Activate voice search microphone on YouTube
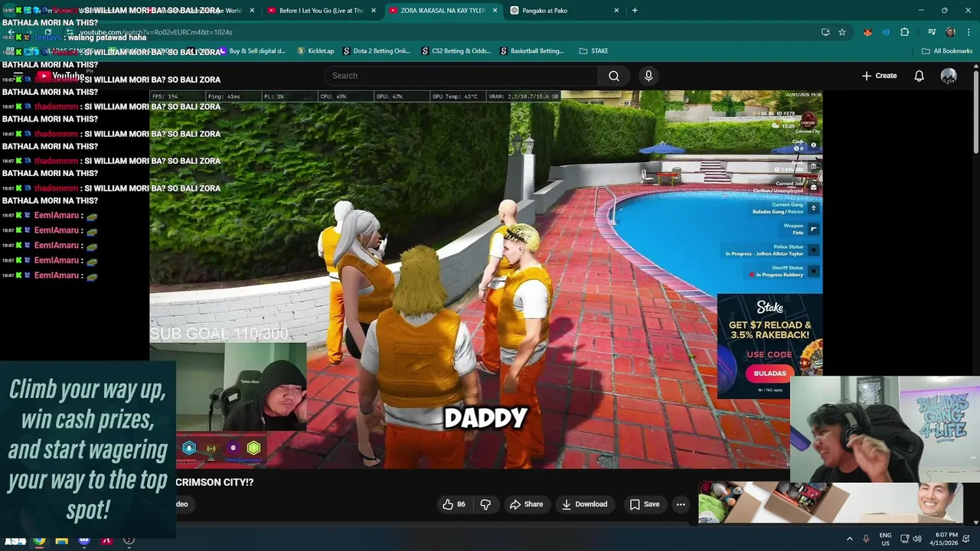This screenshot has height=551, width=980. click(x=648, y=76)
